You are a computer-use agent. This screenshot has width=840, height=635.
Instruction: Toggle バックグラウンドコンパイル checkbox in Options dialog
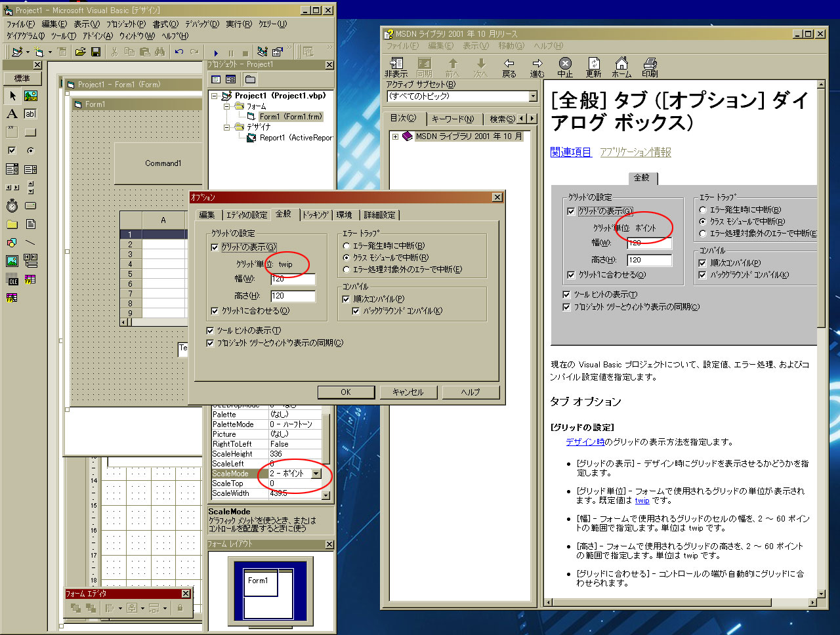(356, 311)
